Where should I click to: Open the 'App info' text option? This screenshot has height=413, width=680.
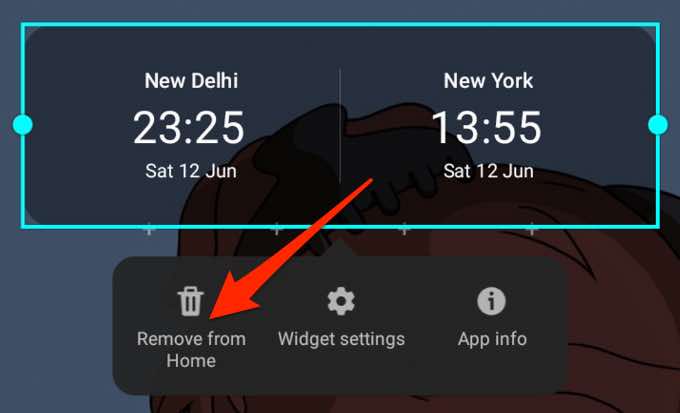tap(492, 339)
